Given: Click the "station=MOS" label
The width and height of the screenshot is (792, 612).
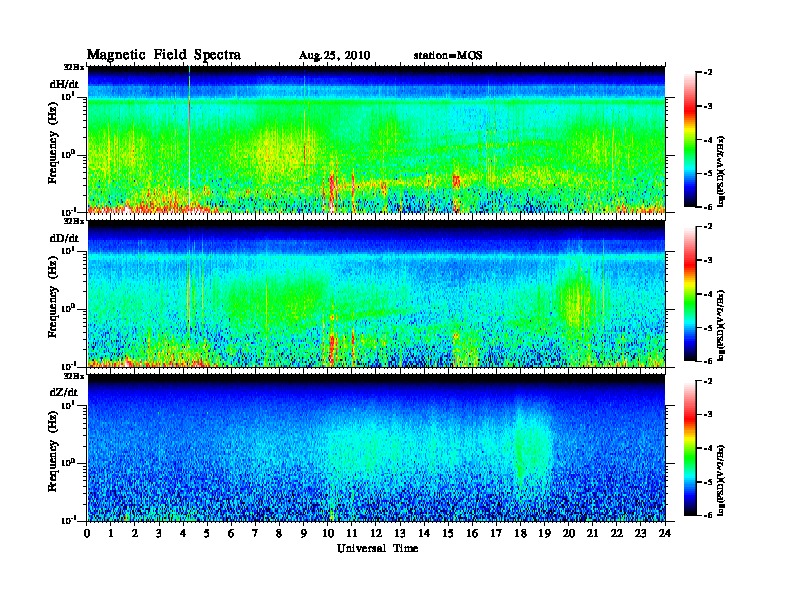Looking at the screenshot, I should (448, 56).
